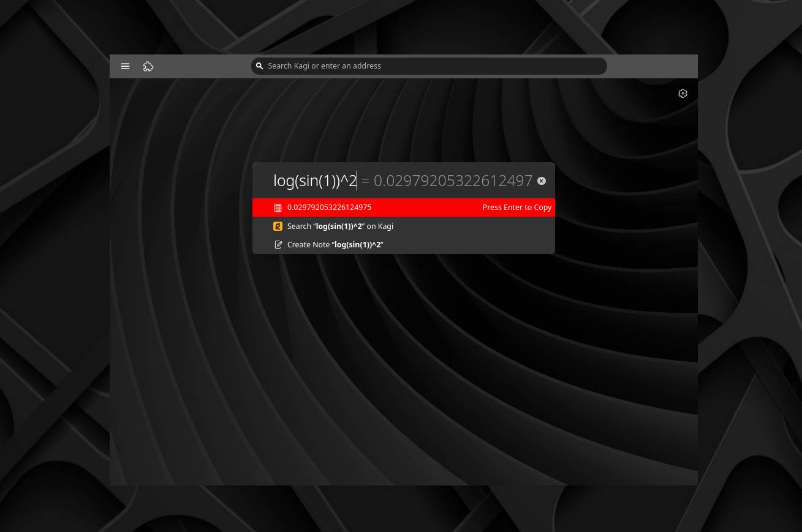Click the address bar search magnifier icon
802x532 pixels.
260,66
